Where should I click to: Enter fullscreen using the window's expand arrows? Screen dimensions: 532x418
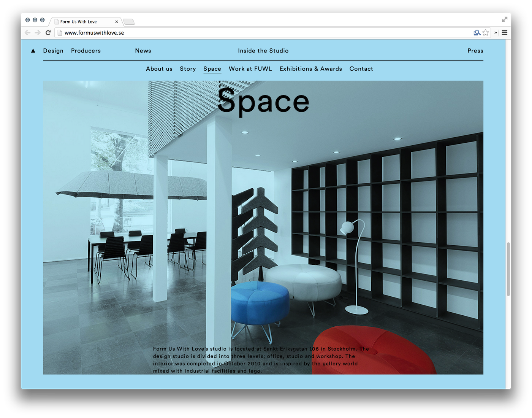click(x=505, y=19)
